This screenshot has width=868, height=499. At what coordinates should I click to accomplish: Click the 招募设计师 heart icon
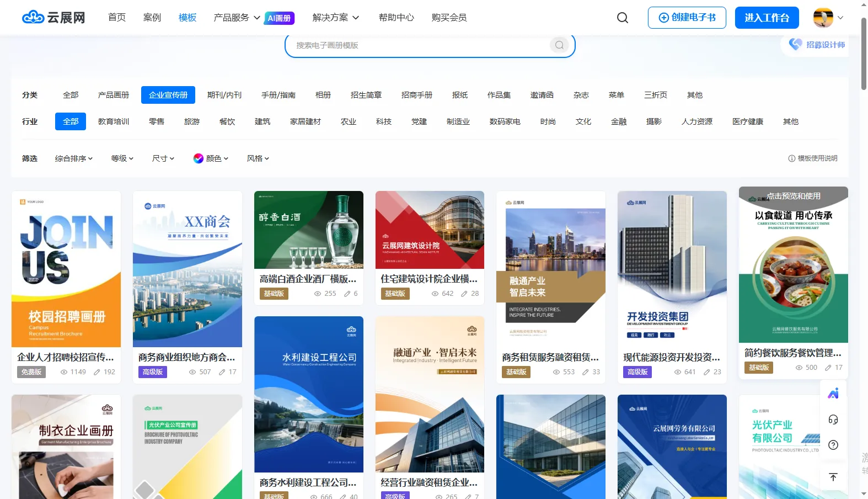tap(795, 44)
